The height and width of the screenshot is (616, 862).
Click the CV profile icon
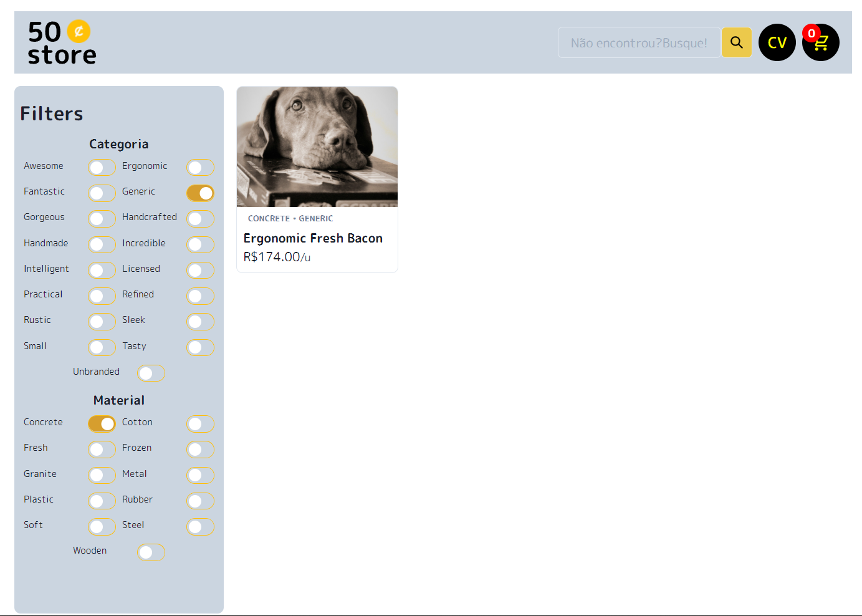pyautogui.click(x=777, y=42)
